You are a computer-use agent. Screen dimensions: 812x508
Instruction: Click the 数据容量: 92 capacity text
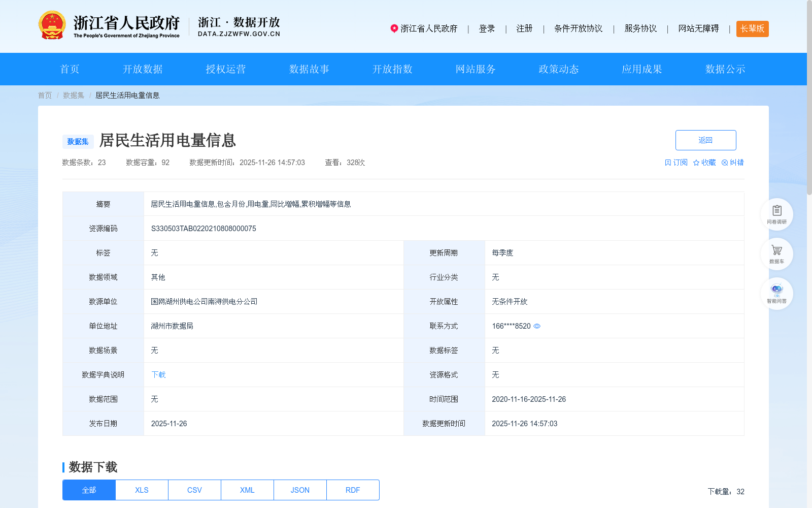[x=148, y=163]
